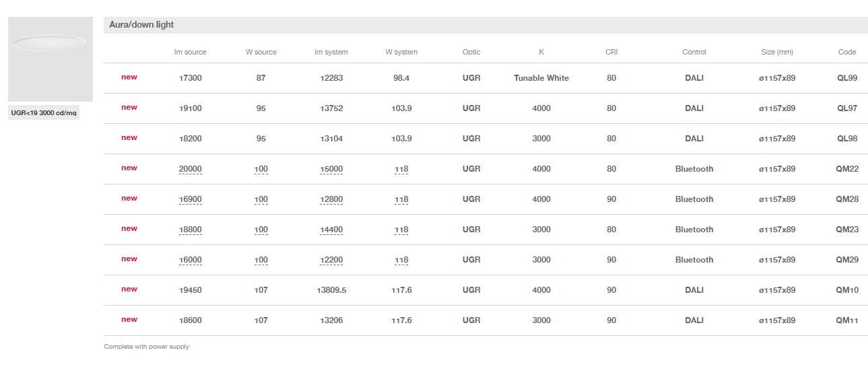Click the underlined 20000 lm source value
This screenshot has width=868, height=377.
190,170
